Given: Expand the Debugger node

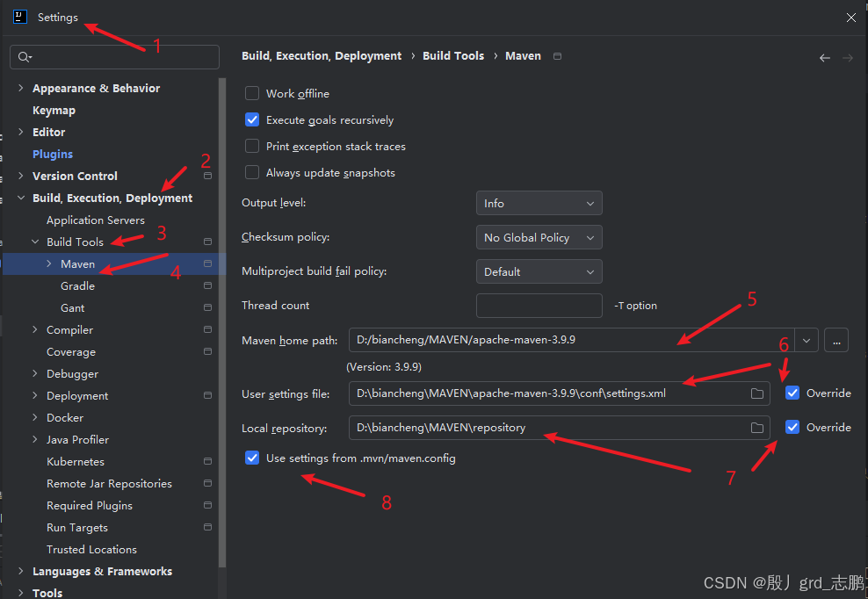Looking at the screenshot, I should [x=35, y=373].
